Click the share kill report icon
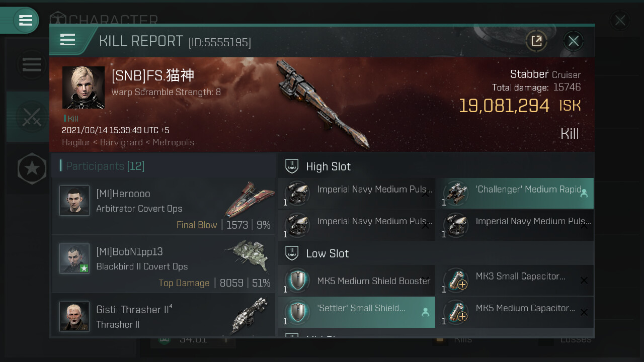The image size is (644, 362). (x=536, y=41)
